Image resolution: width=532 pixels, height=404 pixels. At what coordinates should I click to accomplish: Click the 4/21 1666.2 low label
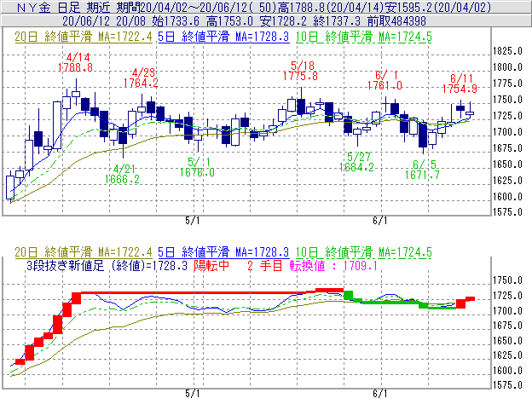pyautogui.click(x=122, y=174)
